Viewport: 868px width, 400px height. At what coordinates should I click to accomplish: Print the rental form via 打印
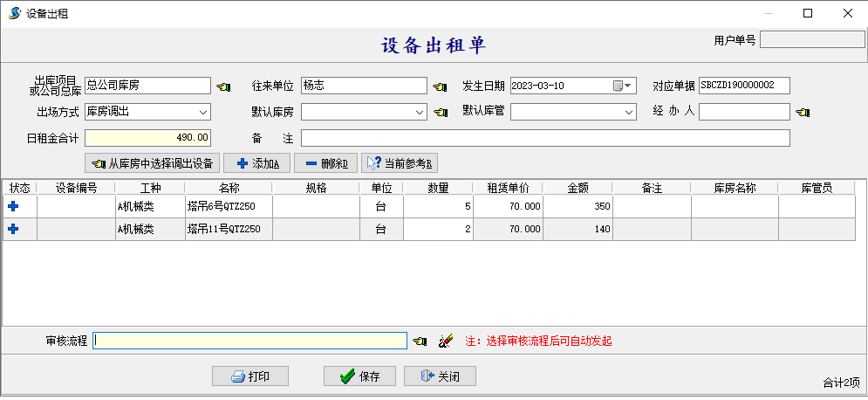249,376
